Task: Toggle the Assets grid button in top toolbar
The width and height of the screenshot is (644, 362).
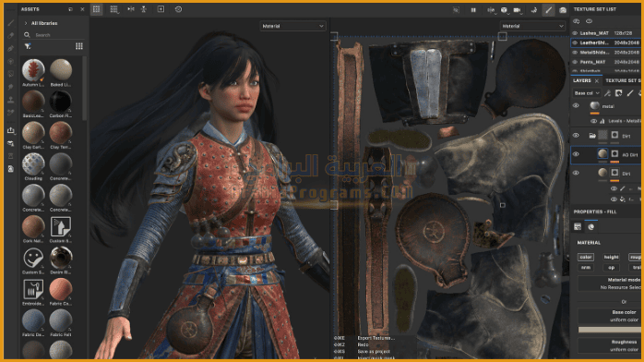Action: tap(96, 9)
